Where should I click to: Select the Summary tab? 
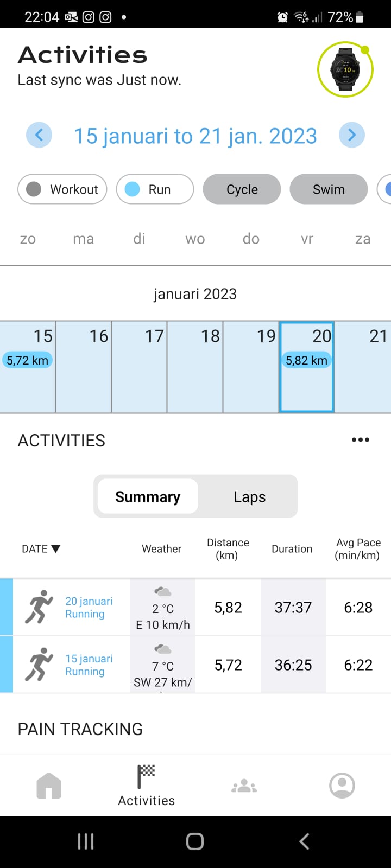tap(148, 497)
